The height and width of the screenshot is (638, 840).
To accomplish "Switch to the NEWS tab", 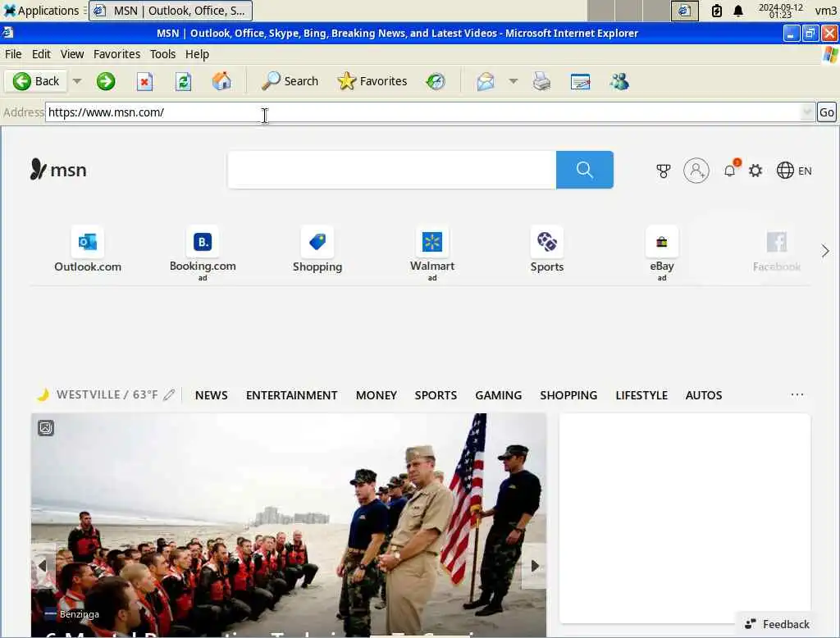I will [x=211, y=395].
